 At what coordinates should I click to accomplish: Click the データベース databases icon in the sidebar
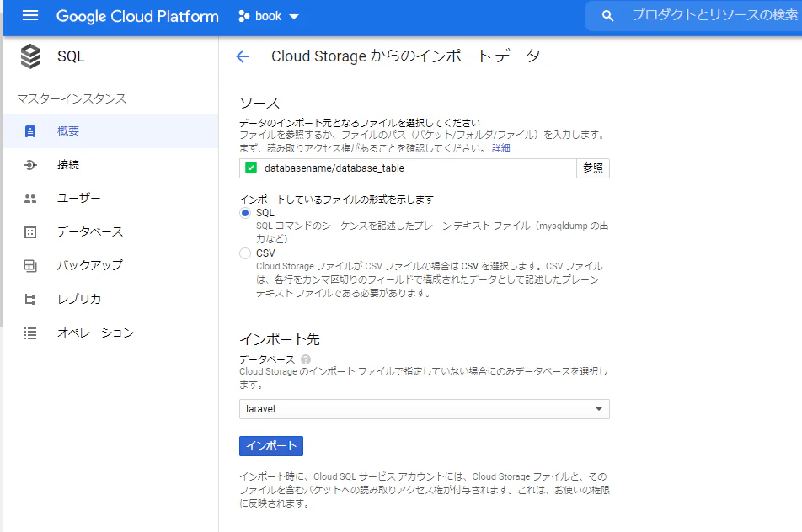pyautogui.click(x=30, y=232)
